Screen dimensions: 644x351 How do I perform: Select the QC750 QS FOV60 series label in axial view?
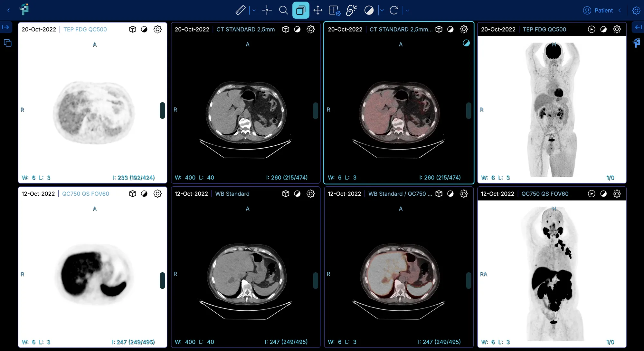pyautogui.click(x=86, y=194)
